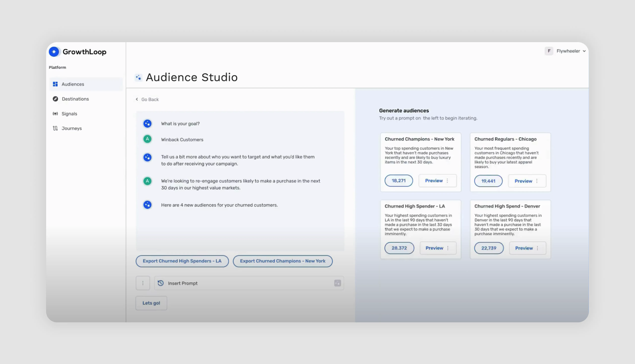Select the 'Churned Regulars - Chicago' card title

pyautogui.click(x=505, y=139)
